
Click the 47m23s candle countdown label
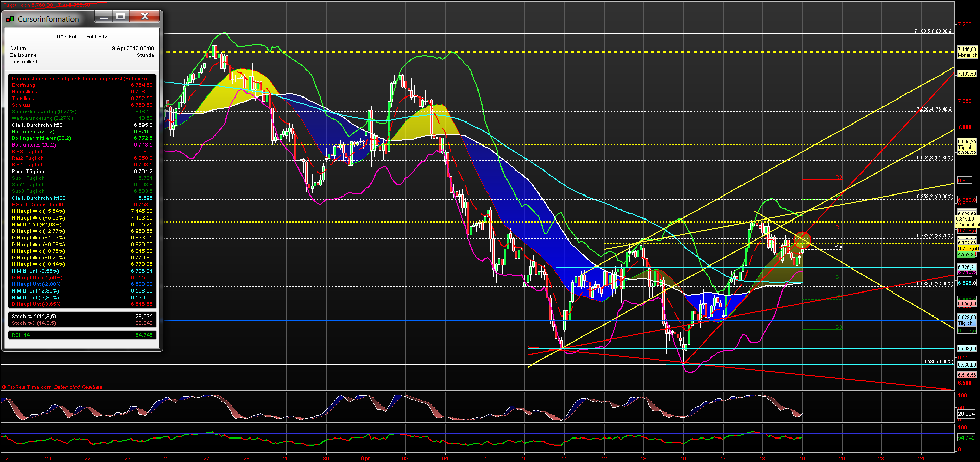click(x=966, y=254)
